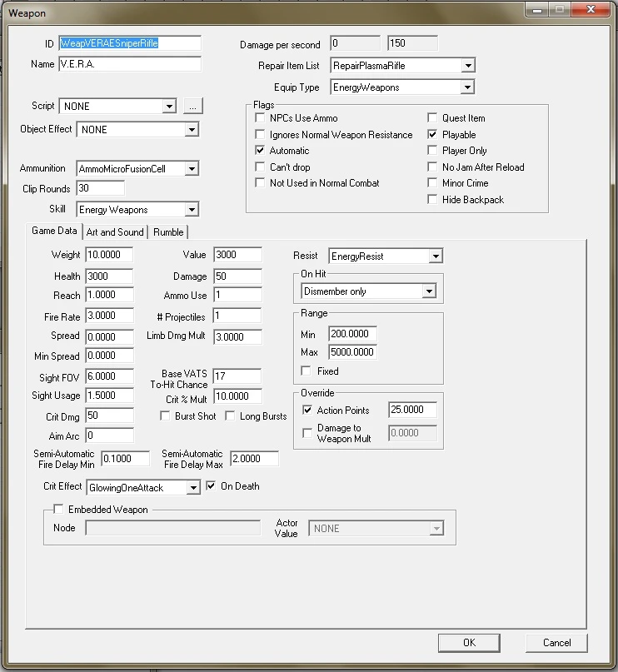Open the Resist type dropdown
618x672 pixels.
point(436,256)
